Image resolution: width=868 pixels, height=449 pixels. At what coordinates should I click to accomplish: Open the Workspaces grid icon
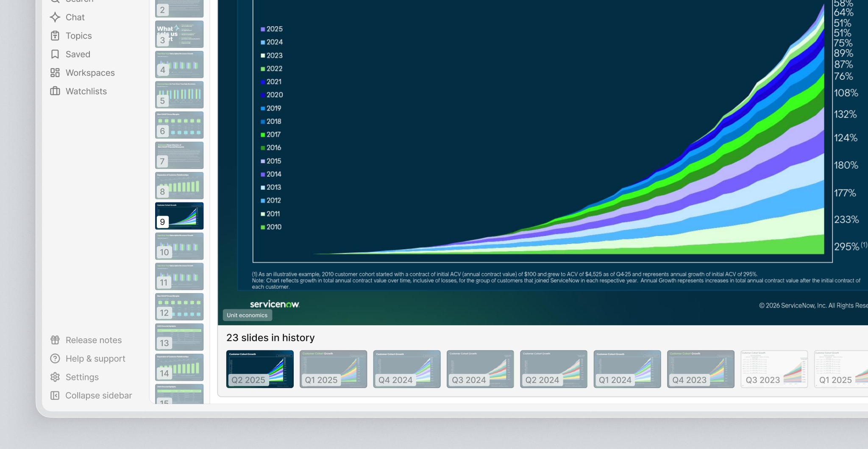55,73
